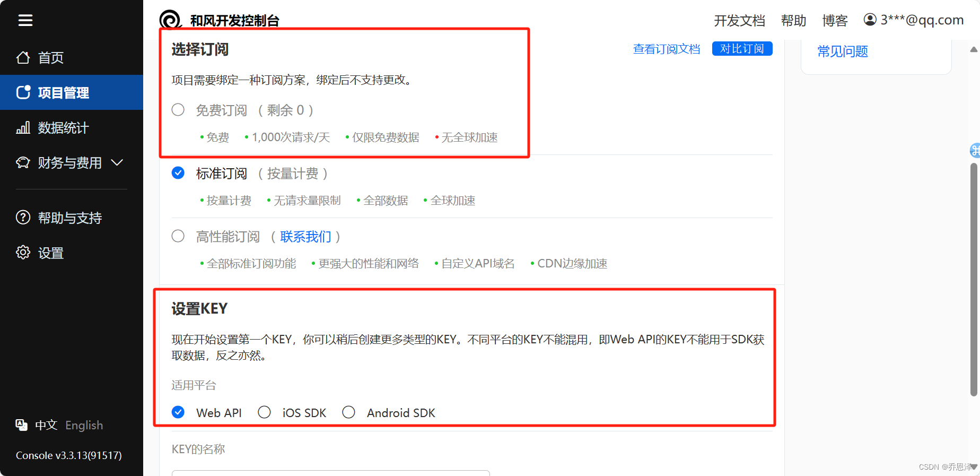Choose Android SDK platform

pos(348,412)
